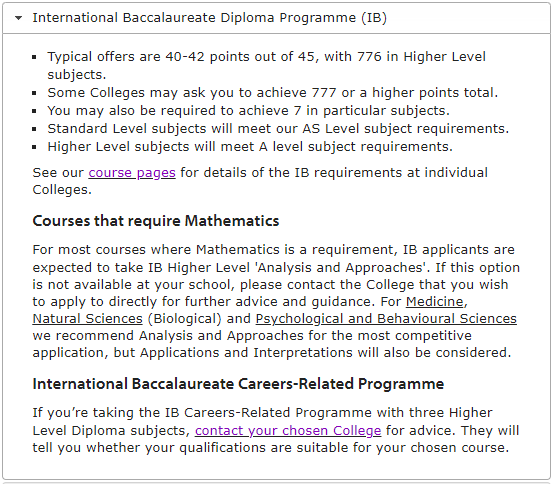Click the word (Biological) after Natural Sciences
The height and width of the screenshot is (484, 554).
tap(185, 319)
